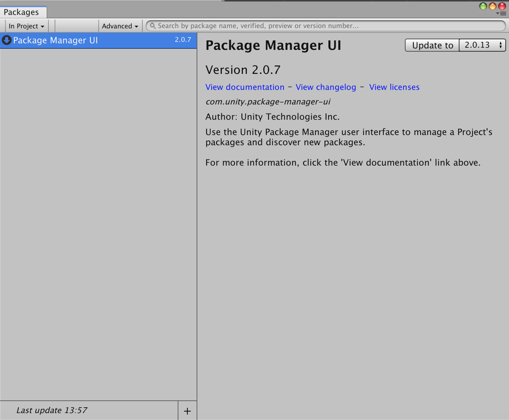Click the plus icon to add package
509x420 pixels.
pos(188,411)
